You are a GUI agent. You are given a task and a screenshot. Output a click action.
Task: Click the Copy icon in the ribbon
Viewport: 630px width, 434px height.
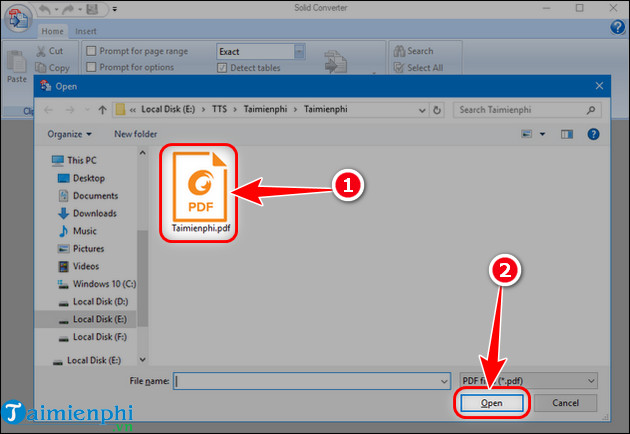coord(41,68)
